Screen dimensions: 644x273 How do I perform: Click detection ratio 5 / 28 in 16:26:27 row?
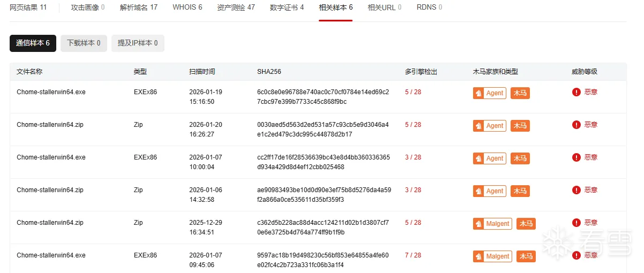[x=413, y=125]
